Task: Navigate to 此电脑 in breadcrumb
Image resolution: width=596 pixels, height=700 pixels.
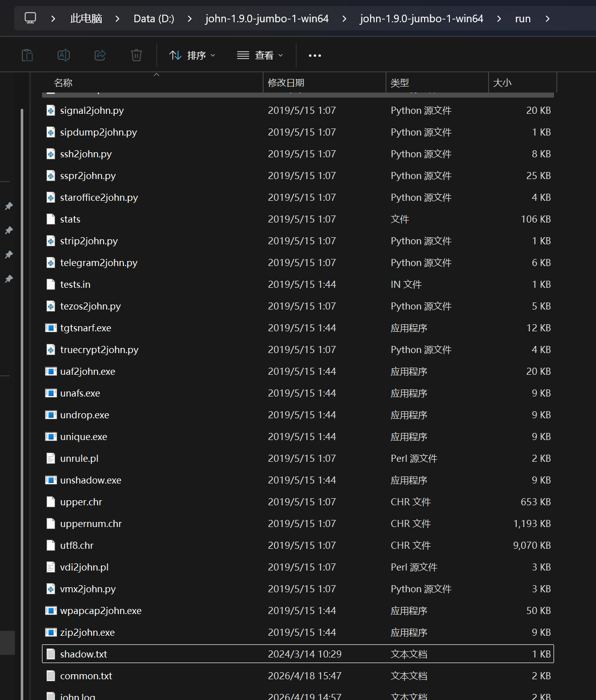Action: [86, 19]
